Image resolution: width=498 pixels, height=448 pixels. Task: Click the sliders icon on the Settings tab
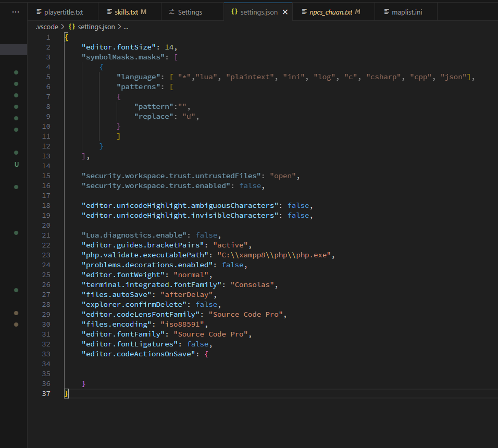pos(171,12)
